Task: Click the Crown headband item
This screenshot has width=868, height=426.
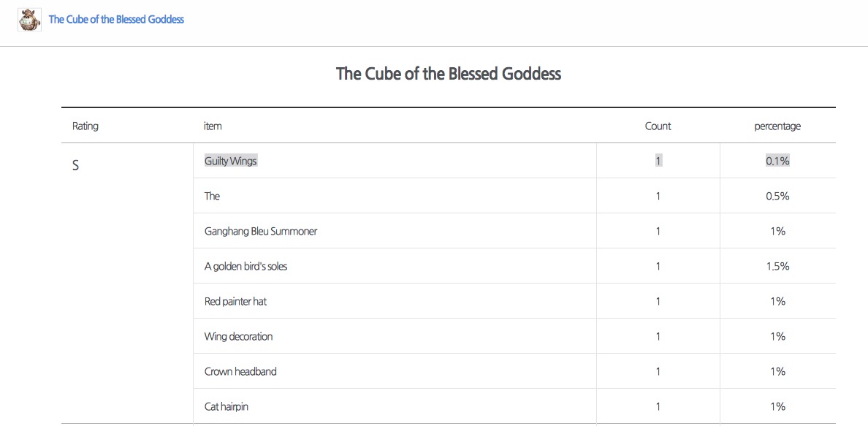Action: (240, 372)
